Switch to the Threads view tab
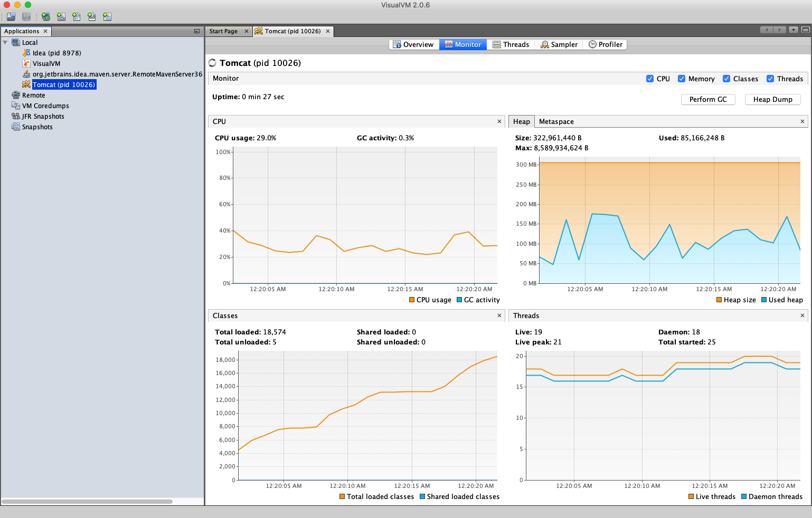 pos(511,45)
